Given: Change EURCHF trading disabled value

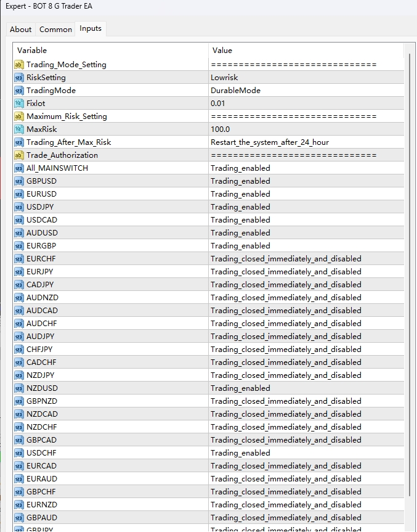Looking at the screenshot, I should 306,259.
